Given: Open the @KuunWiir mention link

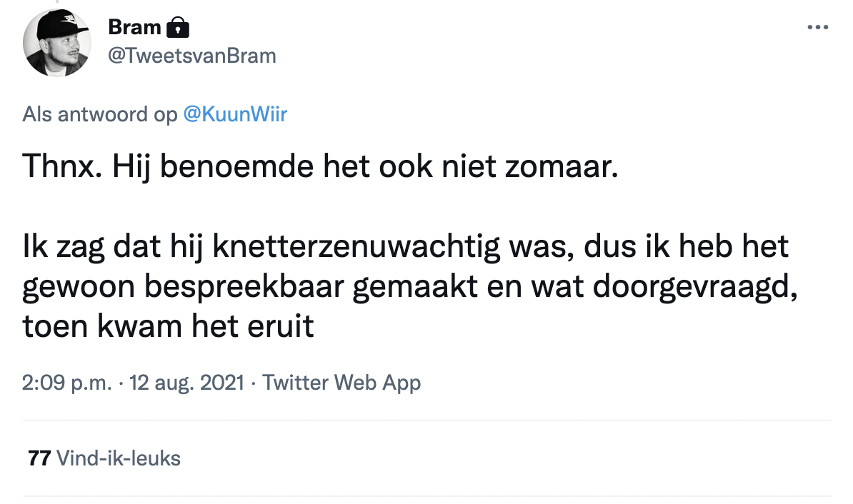Looking at the screenshot, I should [x=235, y=114].
